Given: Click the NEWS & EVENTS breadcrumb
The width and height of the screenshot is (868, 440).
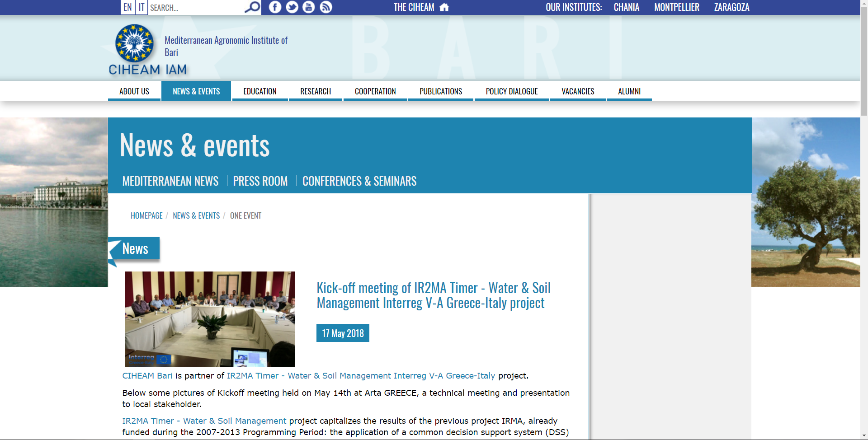Looking at the screenshot, I should click(x=196, y=215).
